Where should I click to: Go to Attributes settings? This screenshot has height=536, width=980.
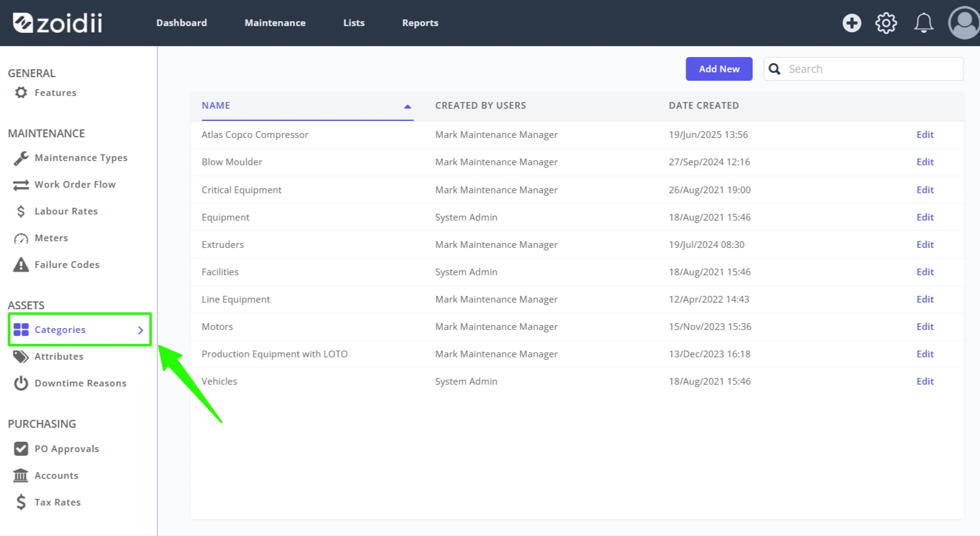58,357
